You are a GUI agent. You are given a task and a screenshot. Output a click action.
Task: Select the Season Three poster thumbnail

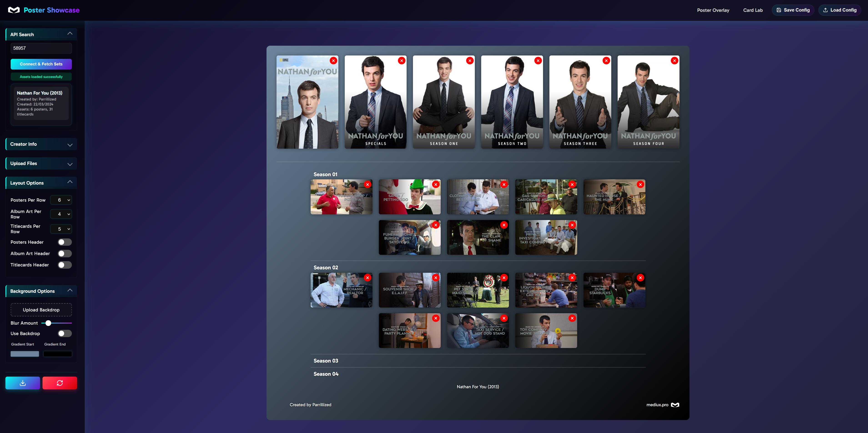tap(580, 102)
